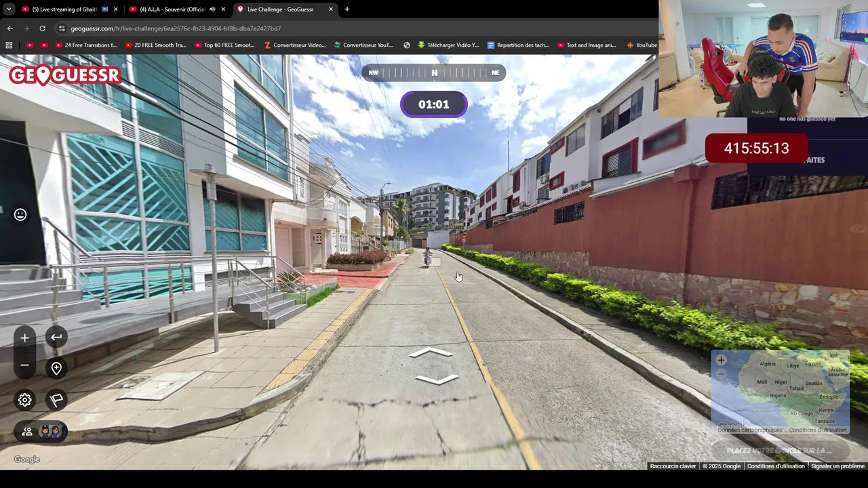Open the mini-map Conditions d'utilisation link

[818, 430]
